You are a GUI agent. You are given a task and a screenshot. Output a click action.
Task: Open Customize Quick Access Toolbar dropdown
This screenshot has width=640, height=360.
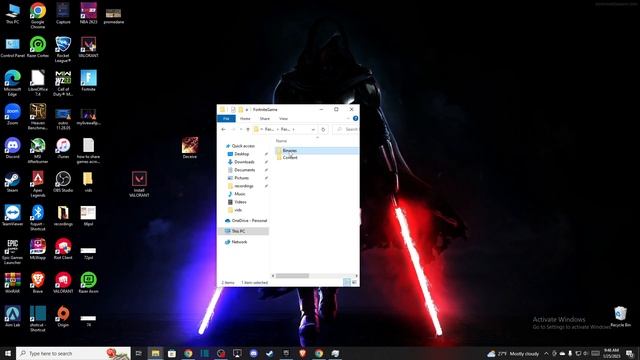pos(247,110)
